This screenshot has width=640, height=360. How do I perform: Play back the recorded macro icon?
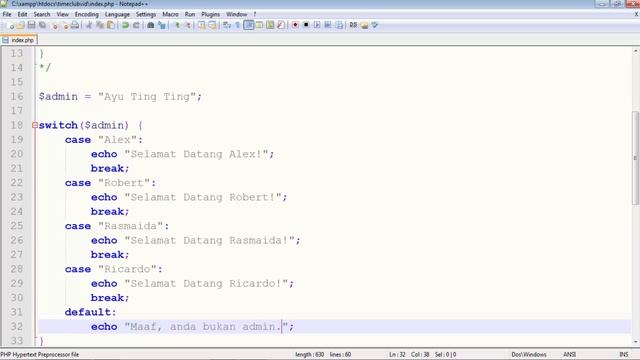click(317, 25)
